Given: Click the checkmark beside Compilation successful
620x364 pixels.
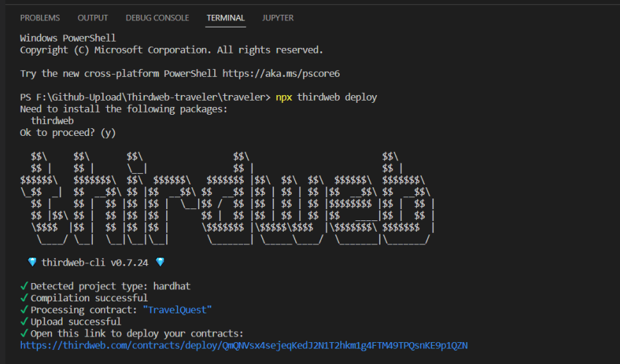Looking at the screenshot, I should (24, 298).
